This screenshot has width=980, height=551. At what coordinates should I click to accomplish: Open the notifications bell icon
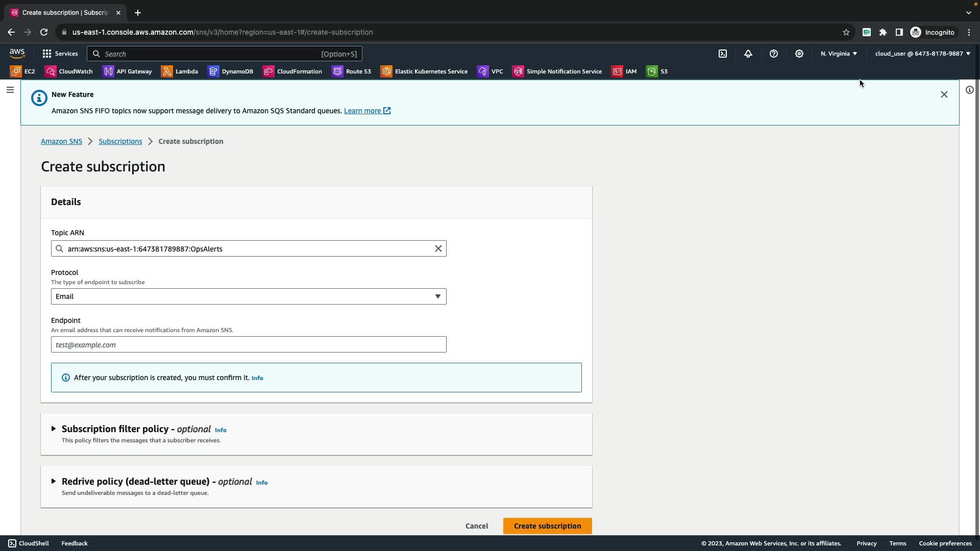[x=748, y=54]
